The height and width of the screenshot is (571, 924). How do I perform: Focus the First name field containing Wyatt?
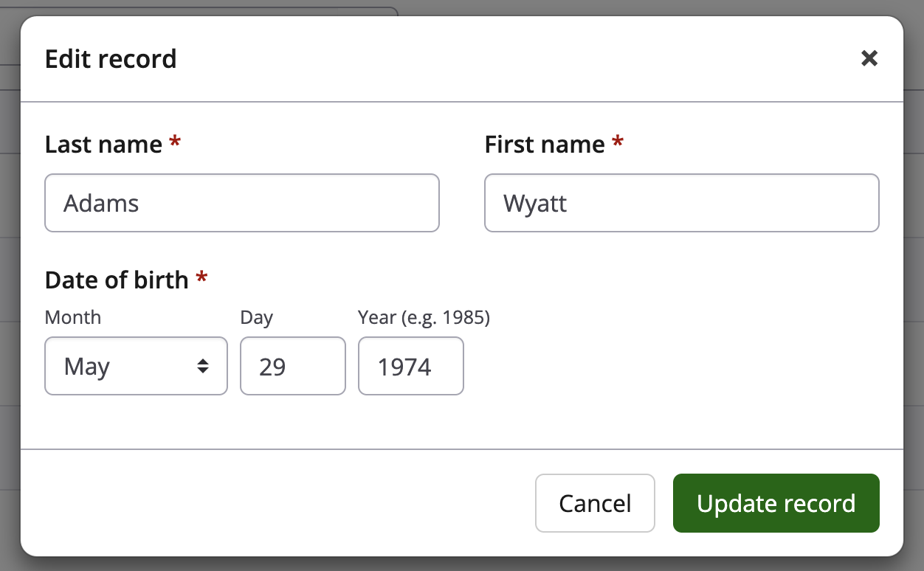tap(681, 203)
